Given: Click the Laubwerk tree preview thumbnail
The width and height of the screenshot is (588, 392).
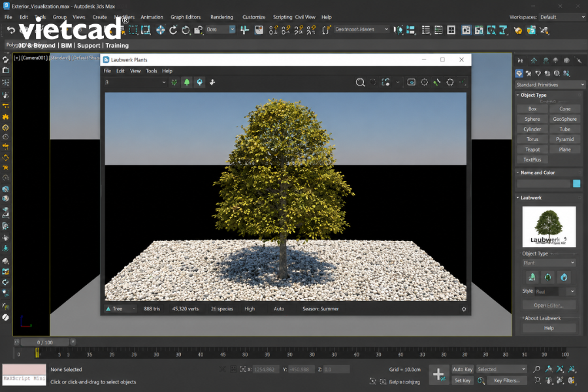Looking at the screenshot, I should pyautogui.click(x=549, y=227).
